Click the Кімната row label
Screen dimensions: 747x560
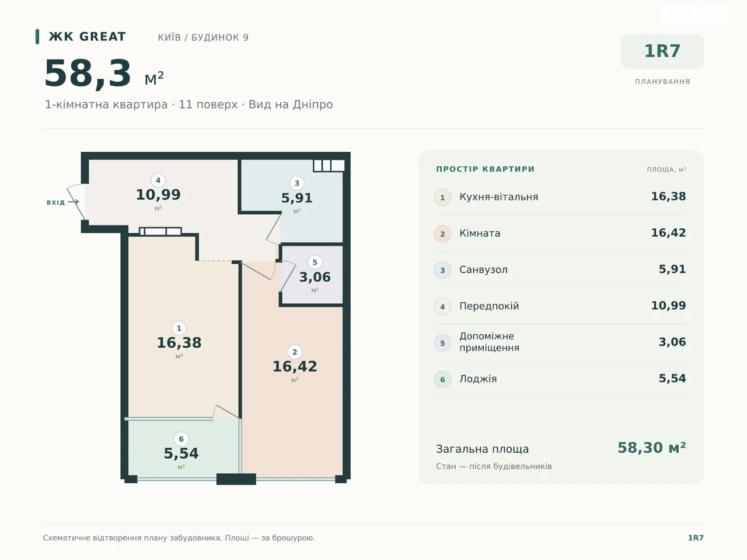(x=480, y=233)
